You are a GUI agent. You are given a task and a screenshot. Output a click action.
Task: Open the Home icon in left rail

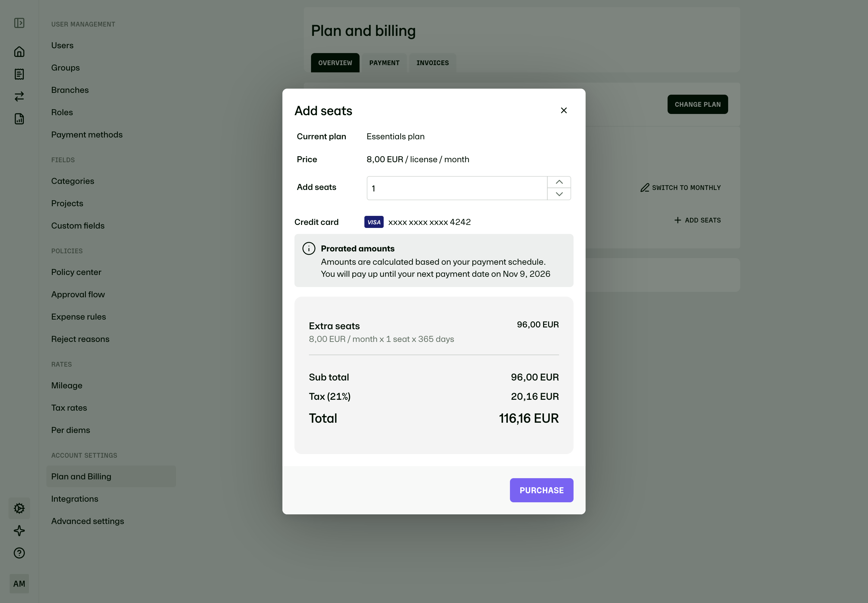[19, 52]
